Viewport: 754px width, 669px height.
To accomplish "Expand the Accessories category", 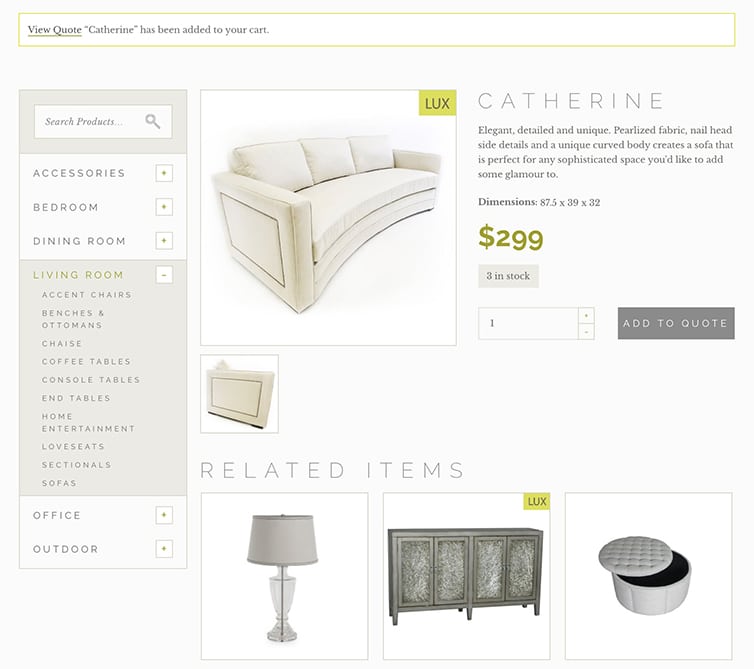I will coord(164,173).
